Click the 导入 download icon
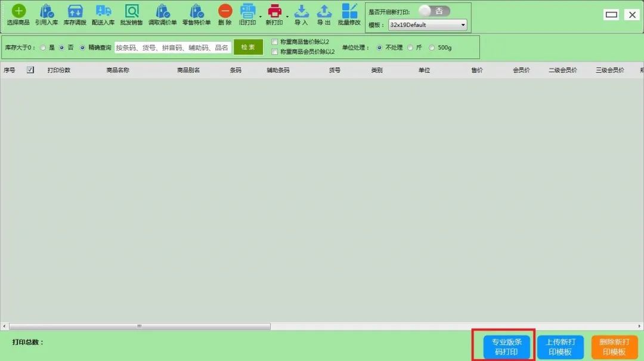The width and height of the screenshot is (644, 361). click(x=301, y=11)
